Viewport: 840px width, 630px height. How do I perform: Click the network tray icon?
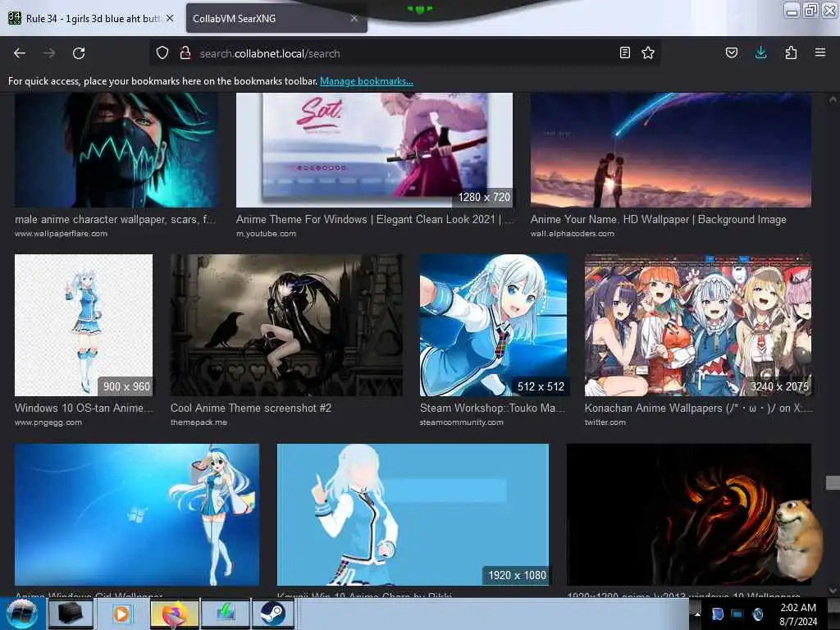(737, 614)
